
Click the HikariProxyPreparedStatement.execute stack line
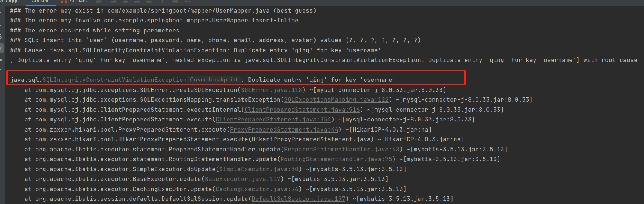244,139
